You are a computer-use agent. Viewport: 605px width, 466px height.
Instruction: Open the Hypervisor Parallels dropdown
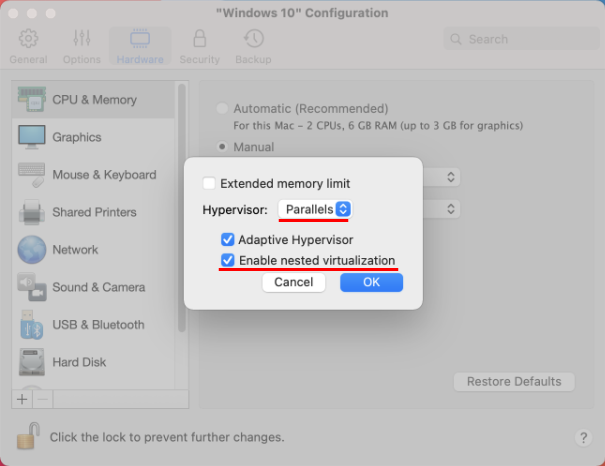point(314,209)
